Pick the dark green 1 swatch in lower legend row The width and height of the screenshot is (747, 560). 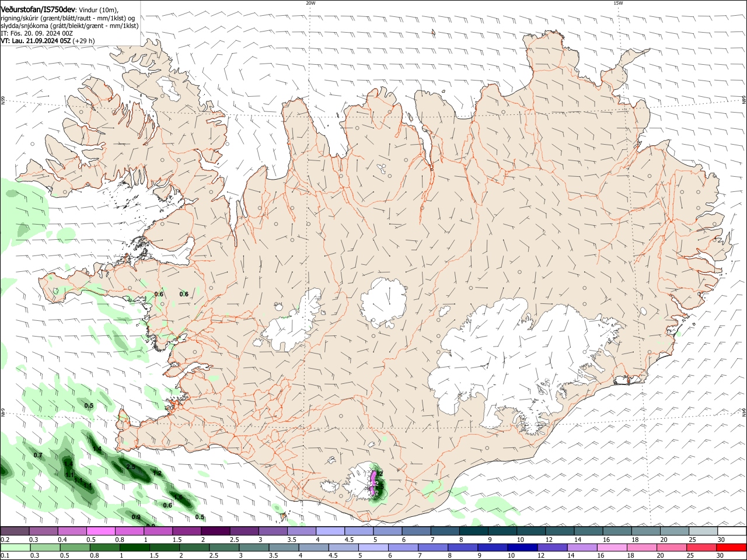[x=135, y=548]
